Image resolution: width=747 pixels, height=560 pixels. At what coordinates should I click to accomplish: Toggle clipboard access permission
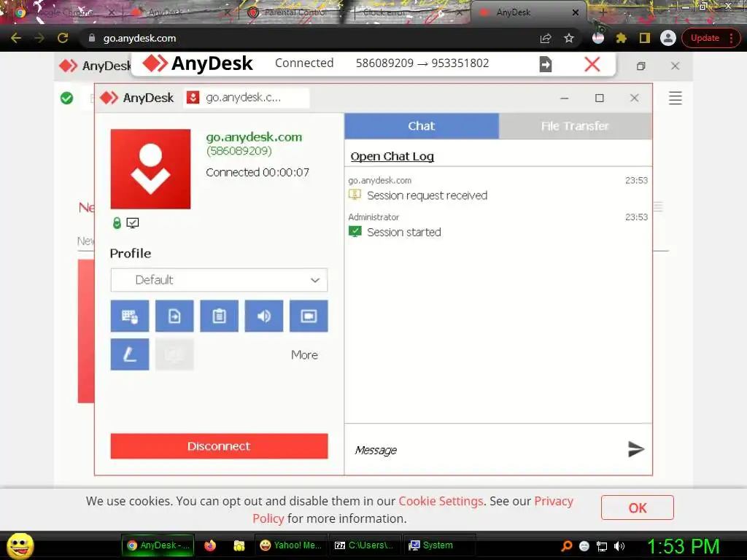[x=219, y=316]
